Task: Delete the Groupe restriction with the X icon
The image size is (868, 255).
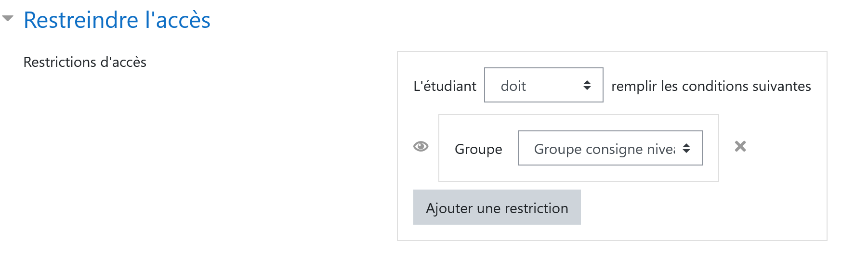Action: coord(740,146)
